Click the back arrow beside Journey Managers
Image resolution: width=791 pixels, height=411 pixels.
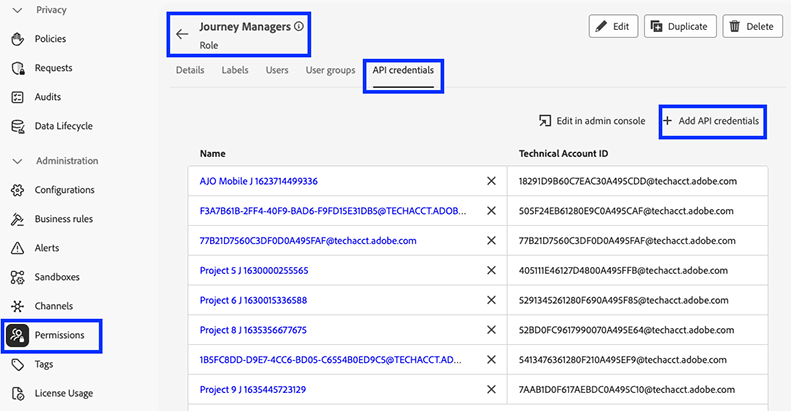tap(182, 34)
